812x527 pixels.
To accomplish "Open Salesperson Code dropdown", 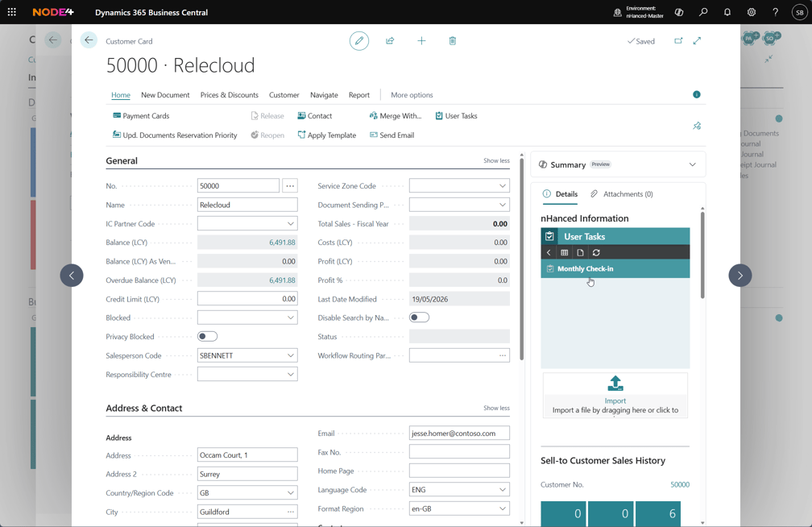I will pos(291,355).
